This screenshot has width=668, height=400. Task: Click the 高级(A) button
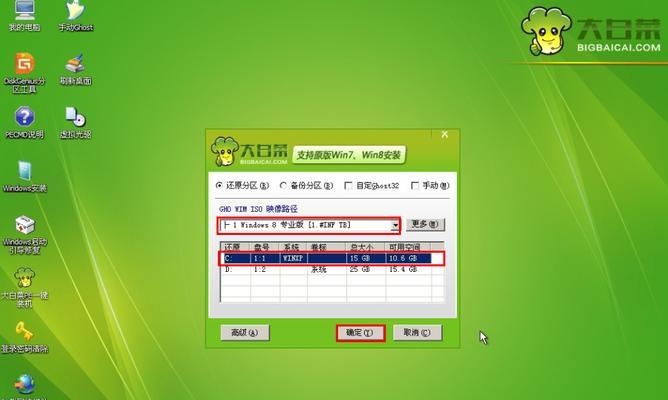[x=245, y=333]
